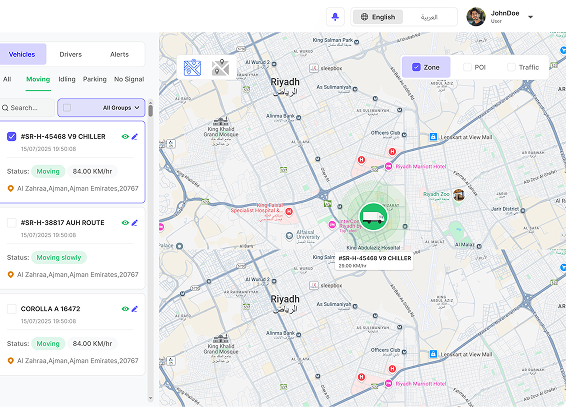Edit #SR-H-45468 V9 CHILLER with pencil icon

(135, 136)
